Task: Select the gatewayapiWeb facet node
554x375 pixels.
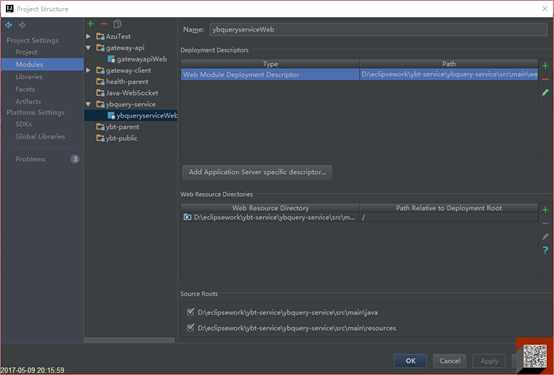Action: (x=142, y=59)
